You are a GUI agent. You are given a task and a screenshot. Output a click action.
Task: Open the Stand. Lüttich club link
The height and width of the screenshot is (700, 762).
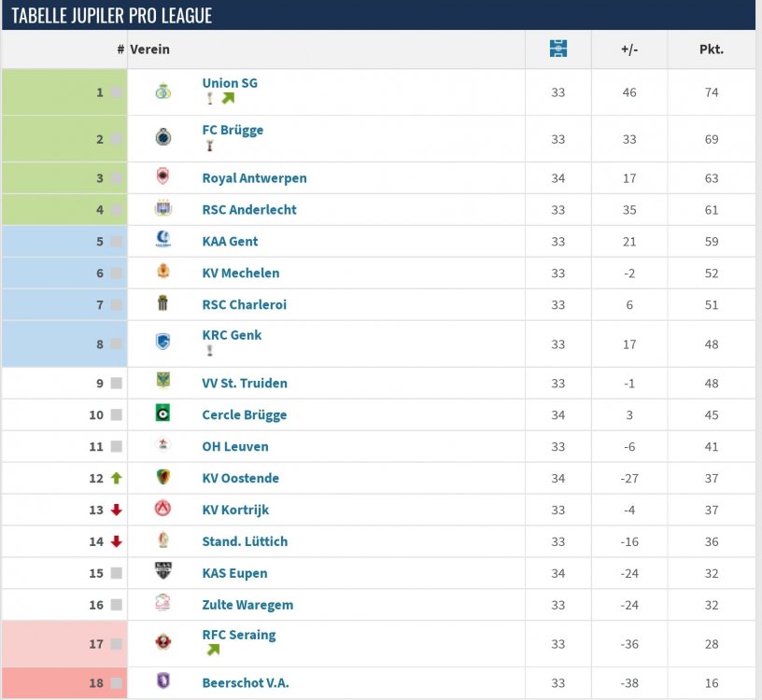245,541
